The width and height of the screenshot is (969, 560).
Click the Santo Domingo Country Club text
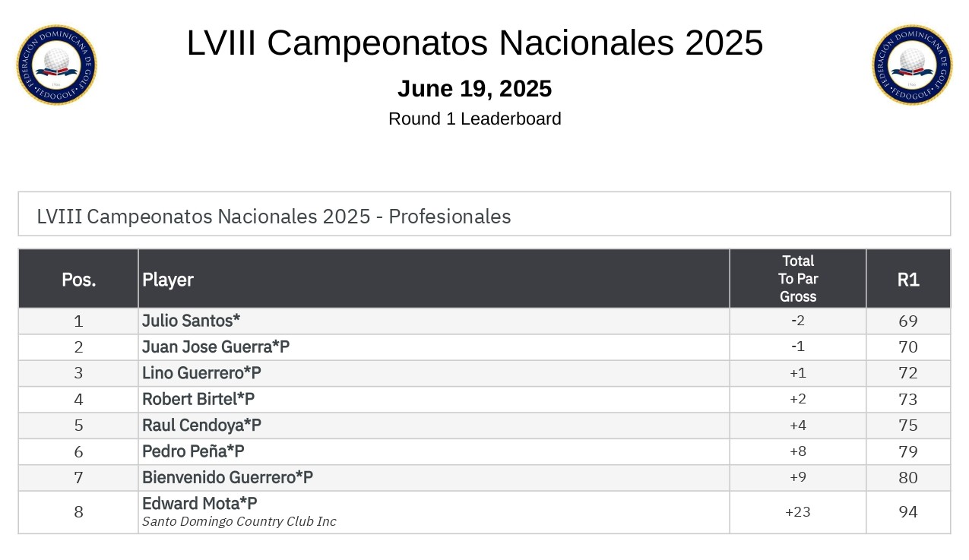pyautogui.click(x=239, y=521)
